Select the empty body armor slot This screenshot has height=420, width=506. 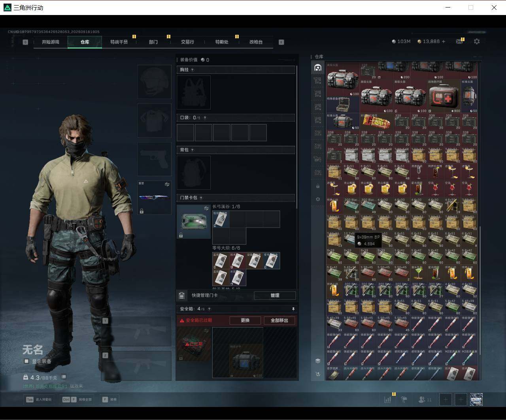[x=154, y=121]
